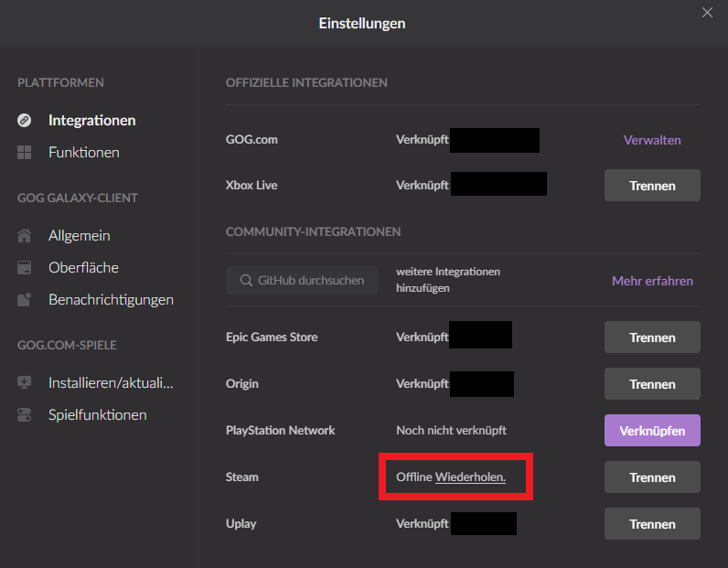Open Installieren/aktuali... settings
Viewport: 728px width, 568px height.
[111, 382]
